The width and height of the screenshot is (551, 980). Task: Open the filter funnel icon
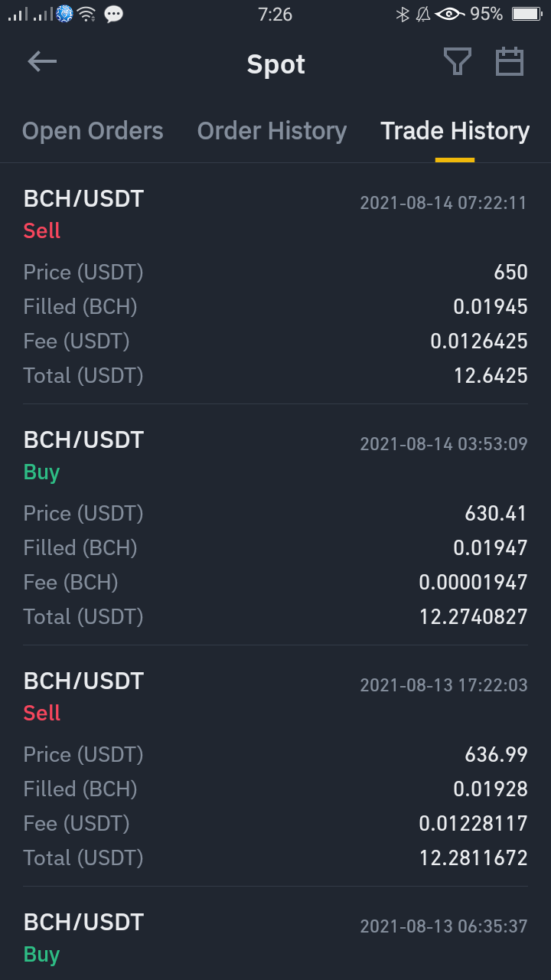[x=458, y=62]
